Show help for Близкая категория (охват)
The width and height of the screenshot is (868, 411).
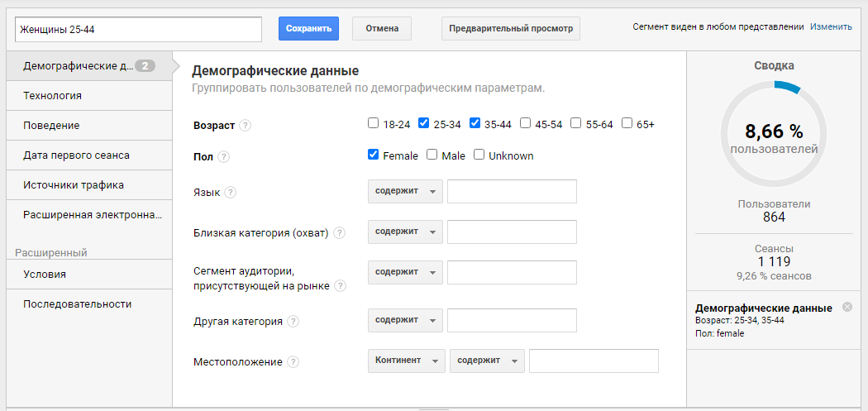[339, 233]
